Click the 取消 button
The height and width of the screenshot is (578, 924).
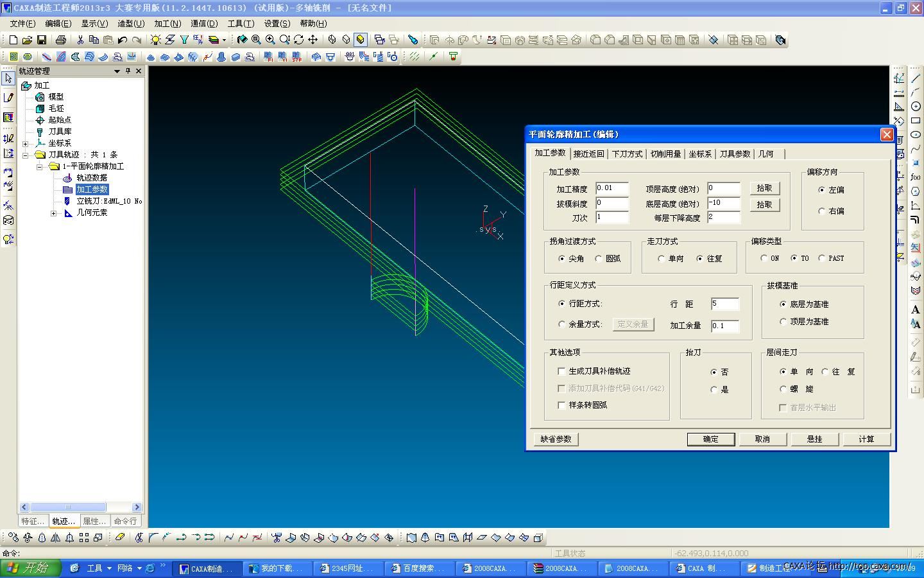(x=762, y=439)
